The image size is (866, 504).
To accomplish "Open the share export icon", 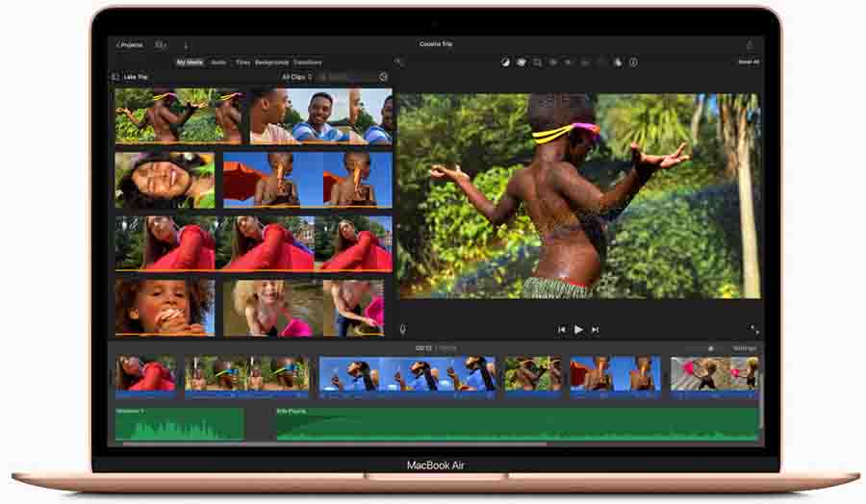I will 750,44.
